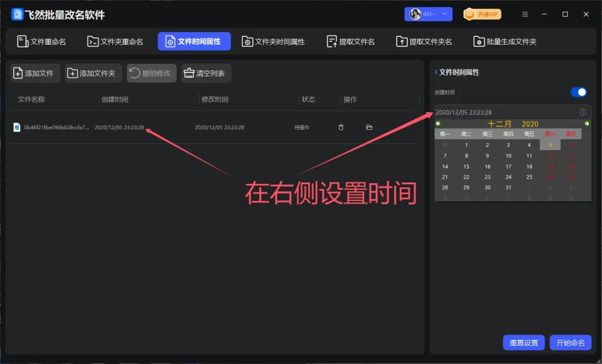Viewport: 602px width, 364px height.
Task: Pick day 15 in calendar
Action: pyautogui.click(x=466, y=167)
